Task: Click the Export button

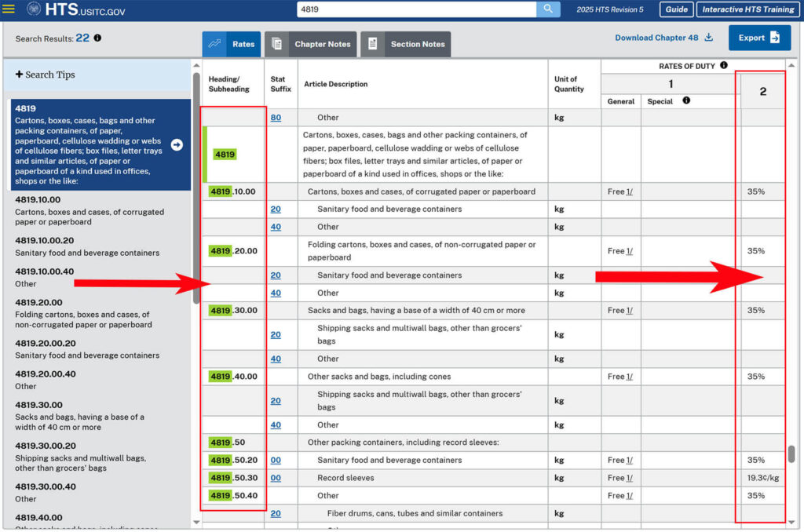Action: tap(758, 38)
